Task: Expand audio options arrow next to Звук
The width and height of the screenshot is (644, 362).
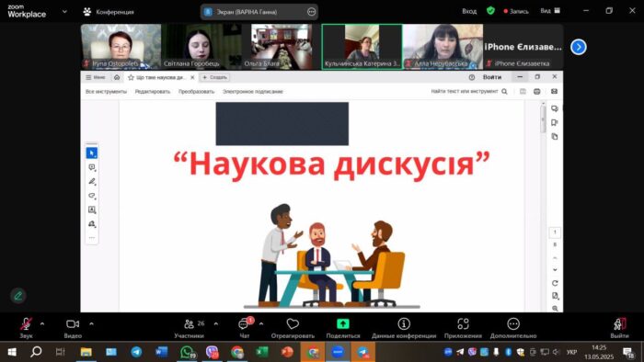Action: tap(42, 324)
